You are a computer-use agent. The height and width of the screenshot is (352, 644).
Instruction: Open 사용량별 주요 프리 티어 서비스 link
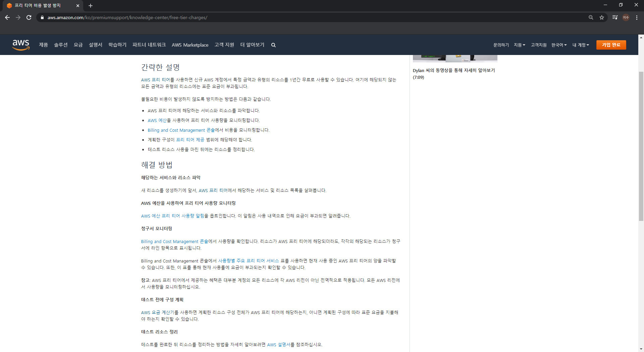tap(249, 261)
